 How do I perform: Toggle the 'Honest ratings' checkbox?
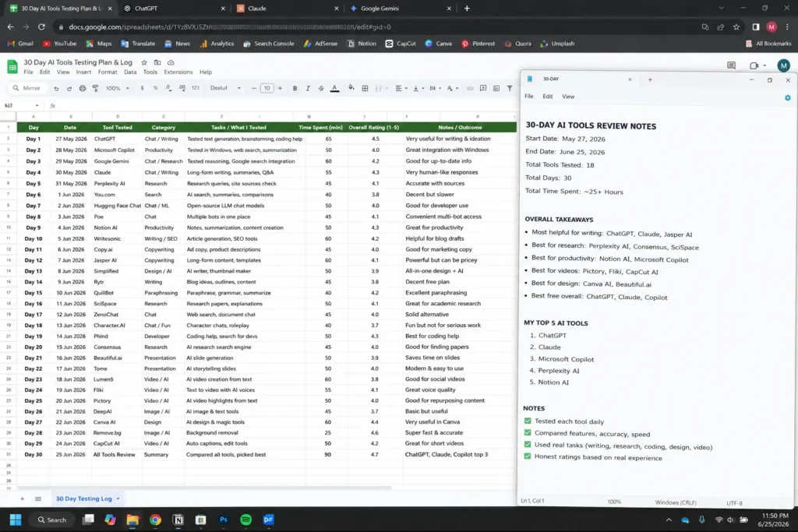(x=528, y=456)
